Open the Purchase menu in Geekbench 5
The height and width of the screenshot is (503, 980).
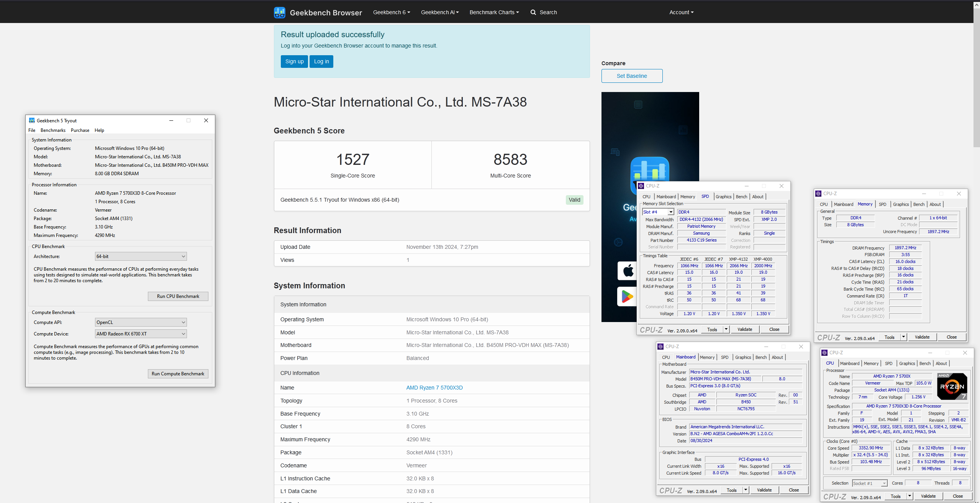click(80, 130)
